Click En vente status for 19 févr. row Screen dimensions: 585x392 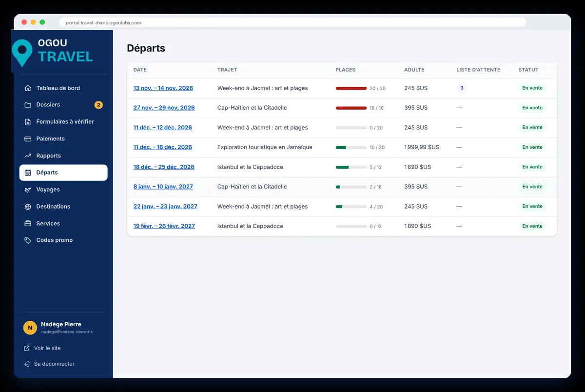point(532,226)
